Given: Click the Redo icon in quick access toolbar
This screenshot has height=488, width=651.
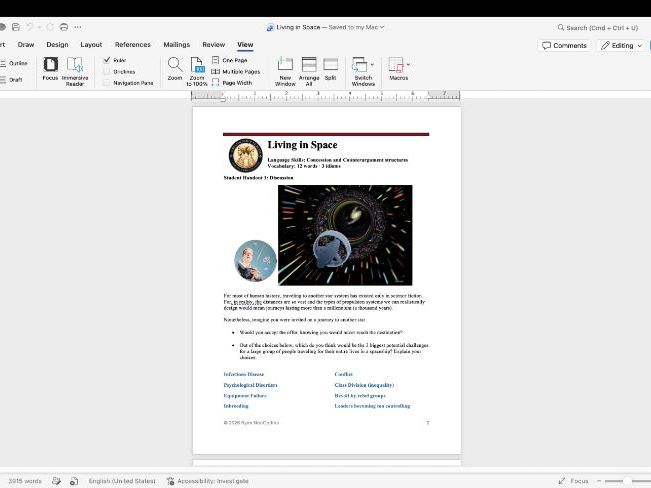Looking at the screenshot, I should (x=50, y=27).
